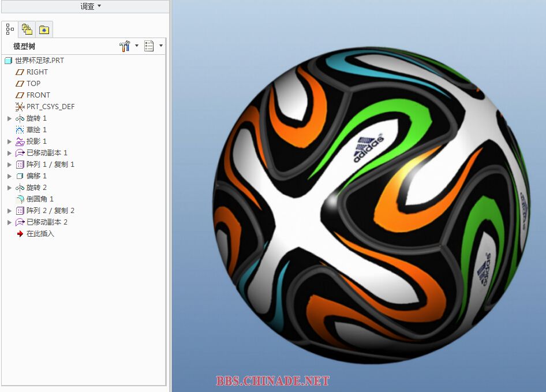Screen dimensions: 546x392
Task: Select the part icon of 世界杯足球.PRT
Action: tap(8, 61)
